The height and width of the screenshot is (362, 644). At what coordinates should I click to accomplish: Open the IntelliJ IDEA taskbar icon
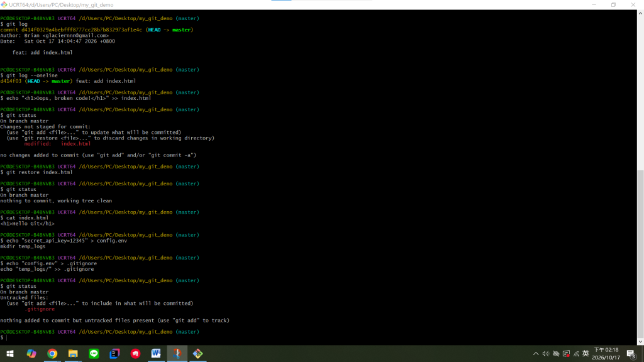coord(114,354)
